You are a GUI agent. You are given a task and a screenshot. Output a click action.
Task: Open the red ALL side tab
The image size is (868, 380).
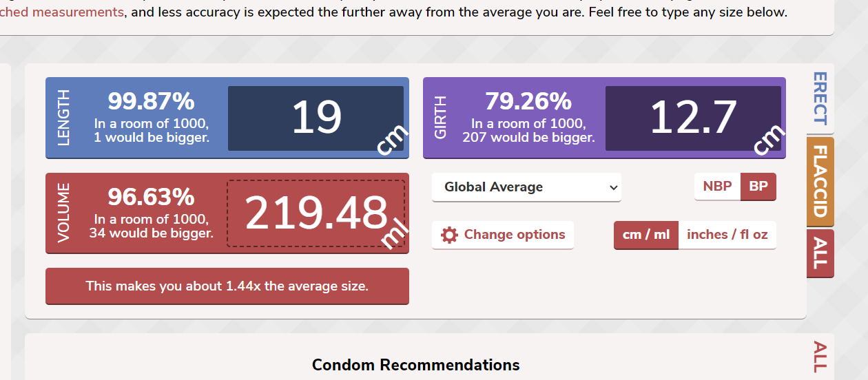[x=820, y=253]
